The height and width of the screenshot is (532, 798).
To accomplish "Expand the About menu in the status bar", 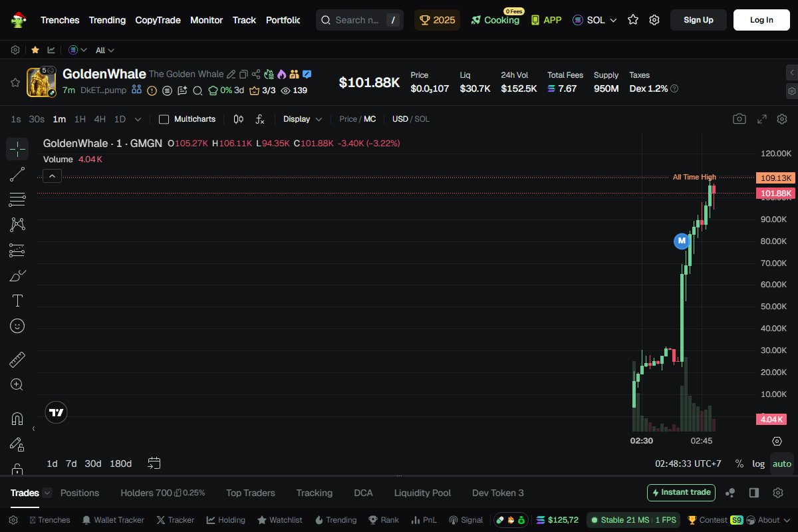I will click(769, 519).
